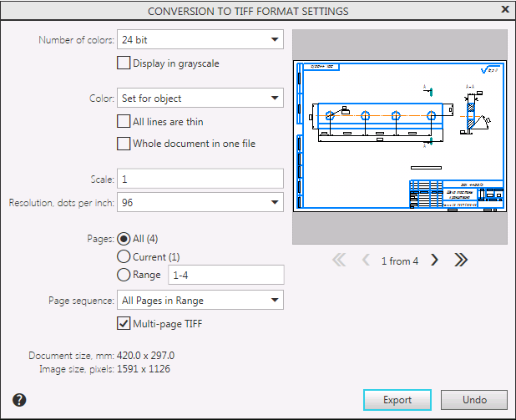Screen dimensions: 516x420
Task: Click the Export button
Action: pyautogui.click(x=397, y=400)
